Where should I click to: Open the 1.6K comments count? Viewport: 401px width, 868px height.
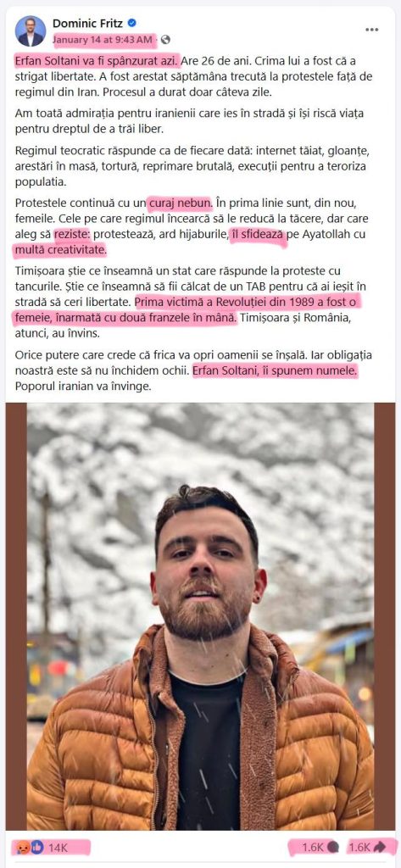pyautogui.click(x=313, y=848)
